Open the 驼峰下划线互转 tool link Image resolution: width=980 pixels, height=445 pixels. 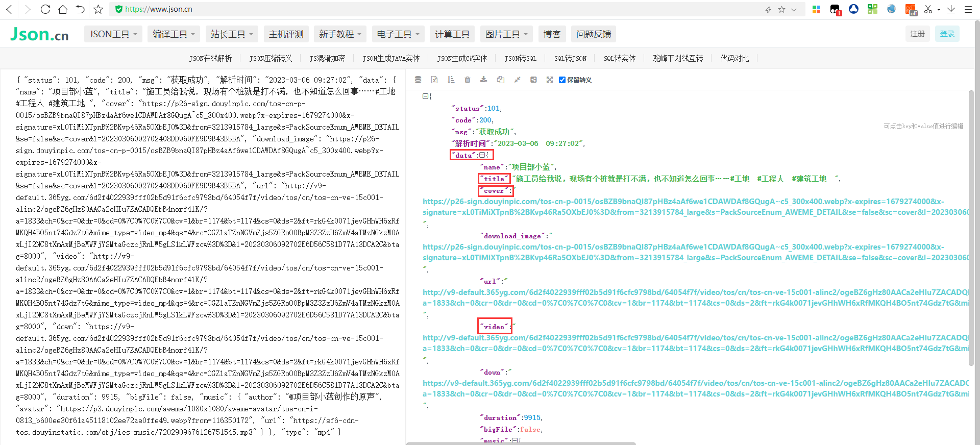click(678, 58)
